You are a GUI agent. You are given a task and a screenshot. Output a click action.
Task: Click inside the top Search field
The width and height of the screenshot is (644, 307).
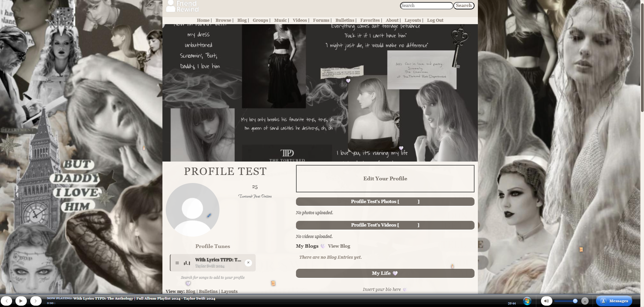426,6
